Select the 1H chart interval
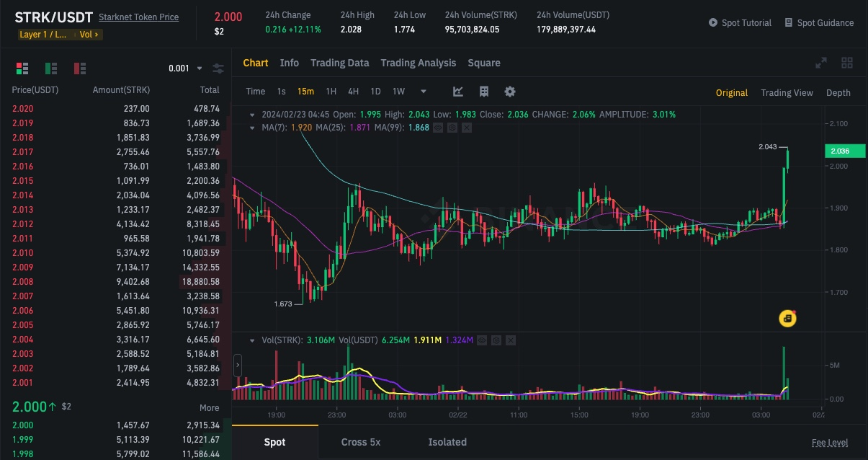Viewport: 868px width, 460px height. click(331, 92)
